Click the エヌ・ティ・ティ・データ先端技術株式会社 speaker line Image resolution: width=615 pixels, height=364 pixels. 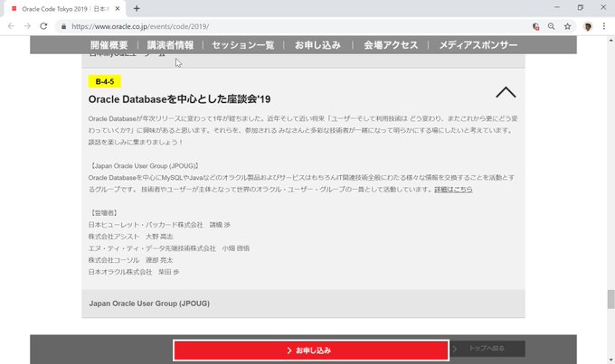click(168, 248)
